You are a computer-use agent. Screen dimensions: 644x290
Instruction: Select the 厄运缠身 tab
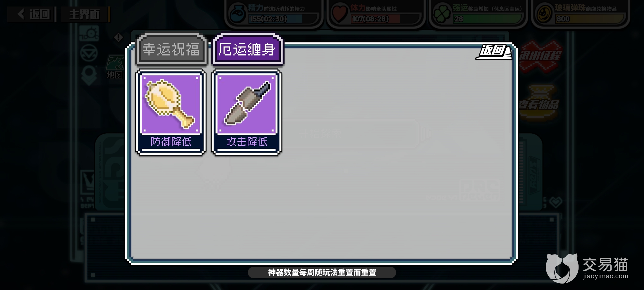point(247,49)
